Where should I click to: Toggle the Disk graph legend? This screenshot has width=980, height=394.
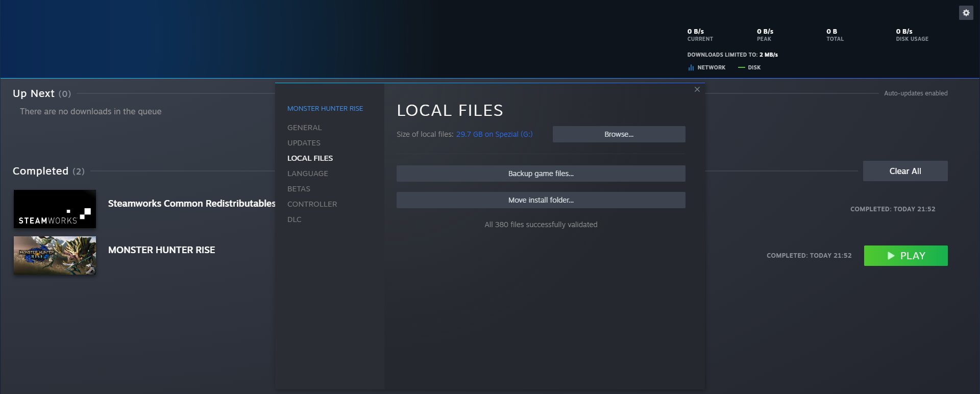coord(749,67)
